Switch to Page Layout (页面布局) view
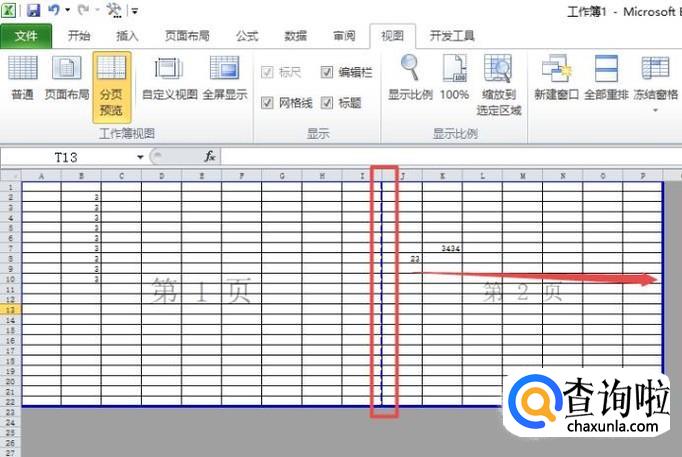Viewport: 682px width, 457px height. coord(67,78)
